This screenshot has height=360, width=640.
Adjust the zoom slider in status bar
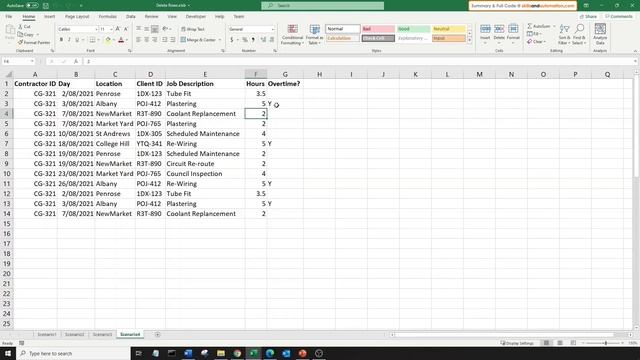click(605, 343)
